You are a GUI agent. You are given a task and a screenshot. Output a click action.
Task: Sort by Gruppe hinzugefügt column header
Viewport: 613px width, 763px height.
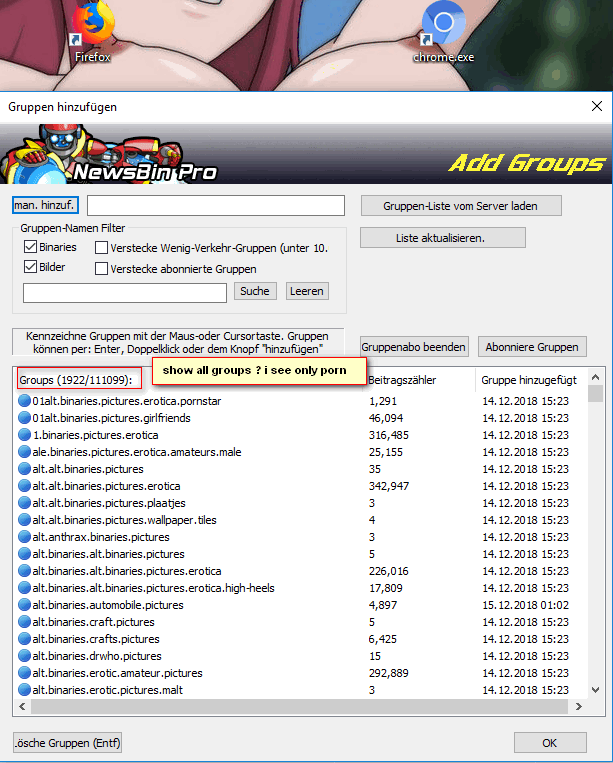pyautogui.click(x=529, y=380)
